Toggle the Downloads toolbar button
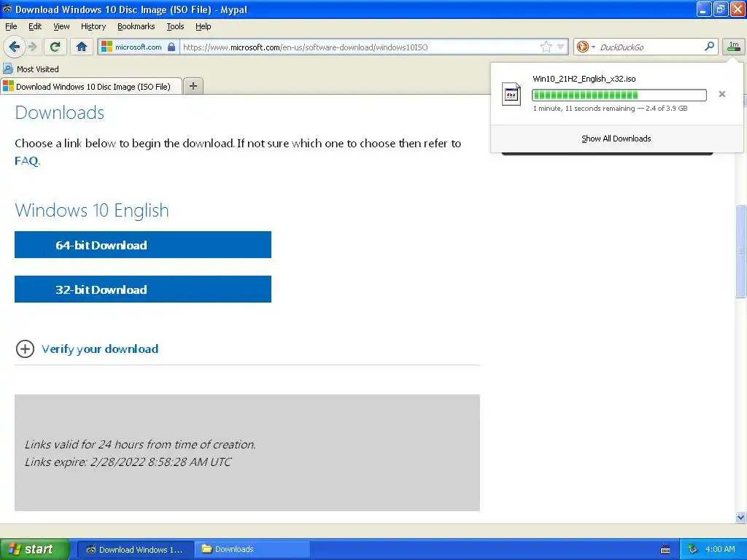This screenshot has width=747, height=560. pos(734,46)
